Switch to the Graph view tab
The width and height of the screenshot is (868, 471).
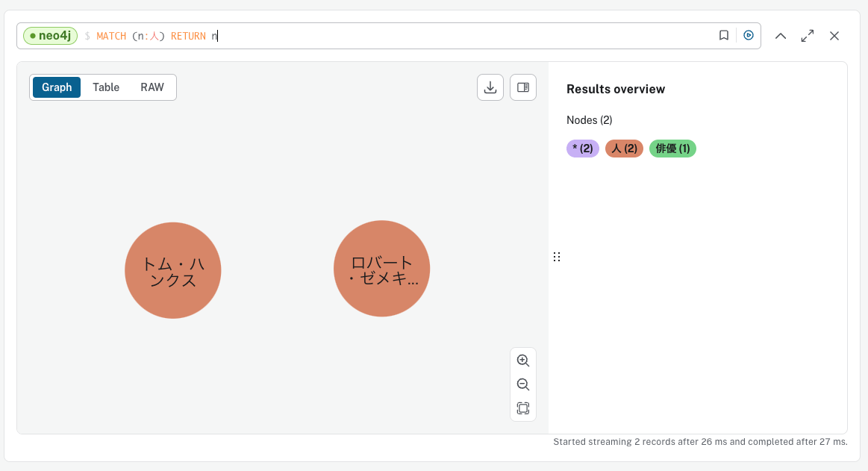click(x=57, y=87)
